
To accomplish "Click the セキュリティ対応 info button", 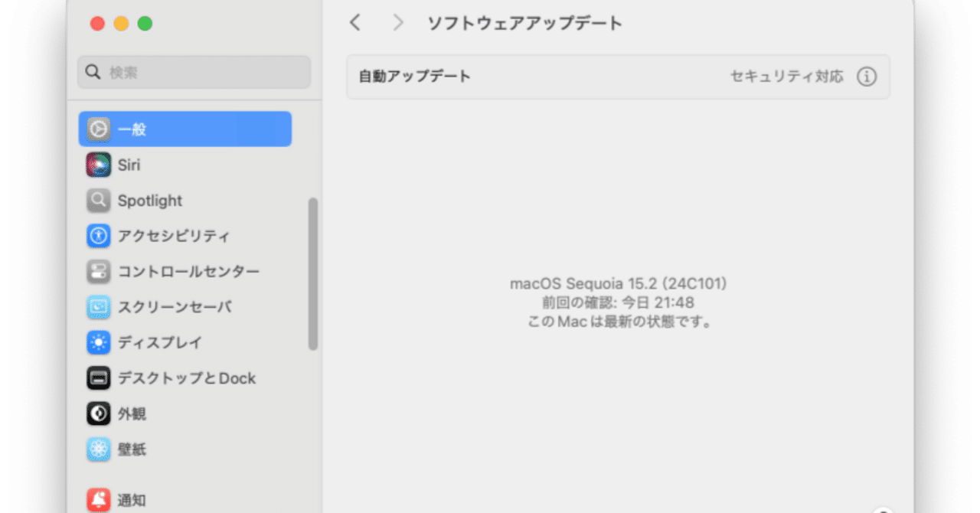I will click(867, 77).
